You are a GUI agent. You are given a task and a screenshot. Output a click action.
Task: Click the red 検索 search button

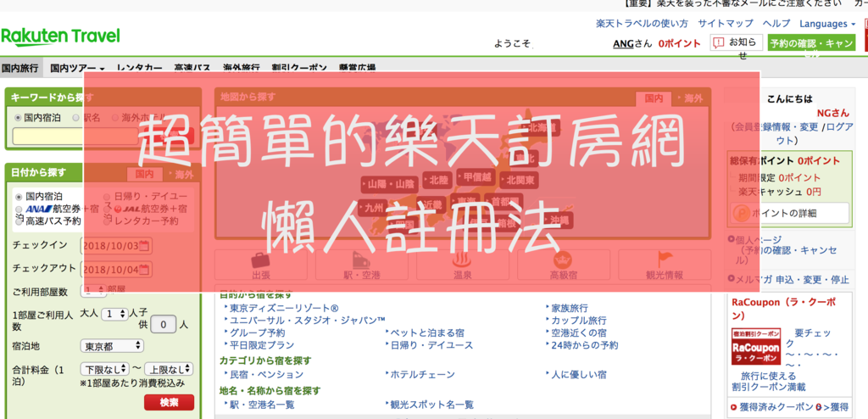click(x=169, y=402)
